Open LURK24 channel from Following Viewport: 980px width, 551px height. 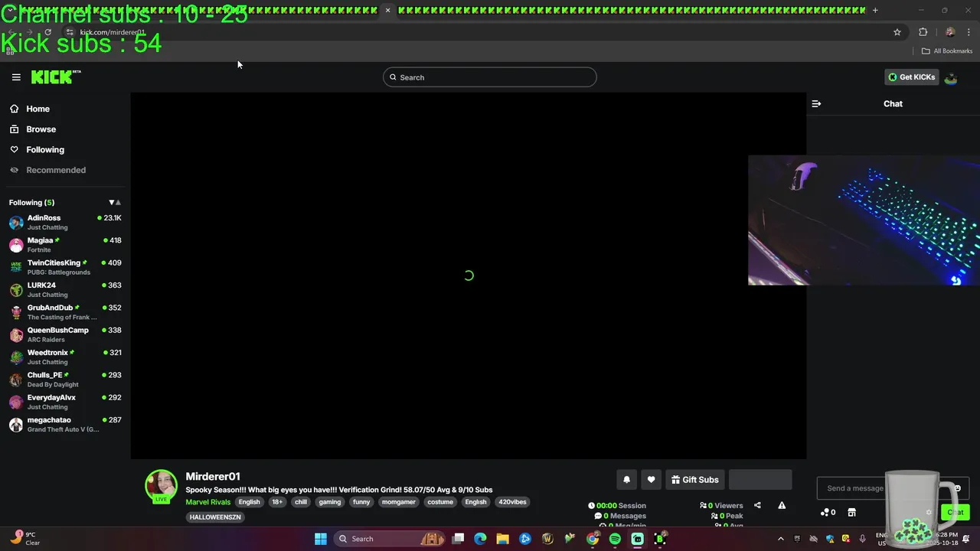[65, 289]
